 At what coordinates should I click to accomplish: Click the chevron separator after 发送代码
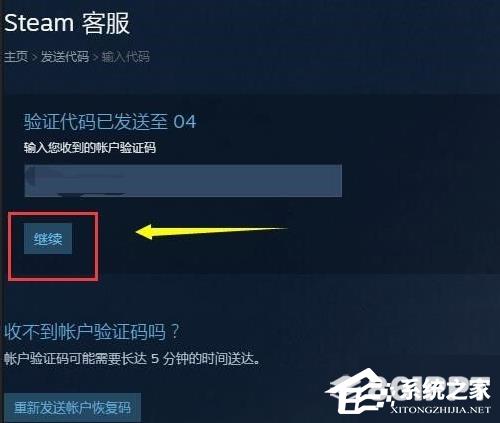point(95,57)
